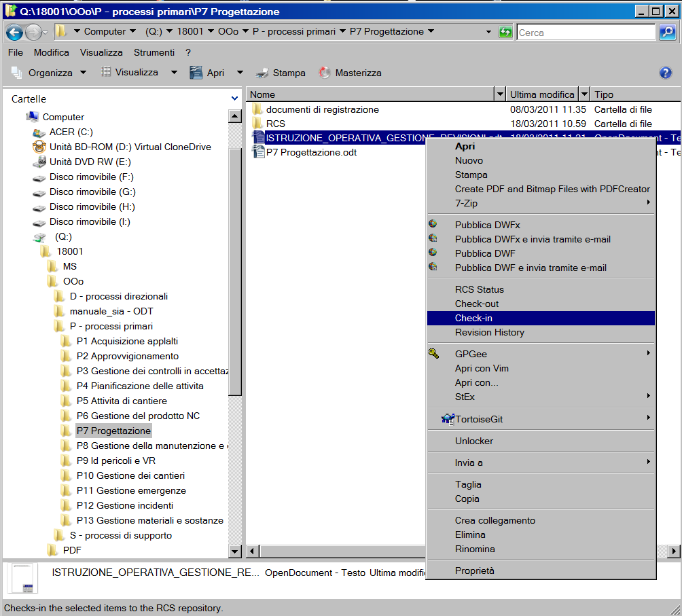The image size is (682, 616).
Task: Open the dropdown arrow next to Apri button
Action: pos(240,73)
